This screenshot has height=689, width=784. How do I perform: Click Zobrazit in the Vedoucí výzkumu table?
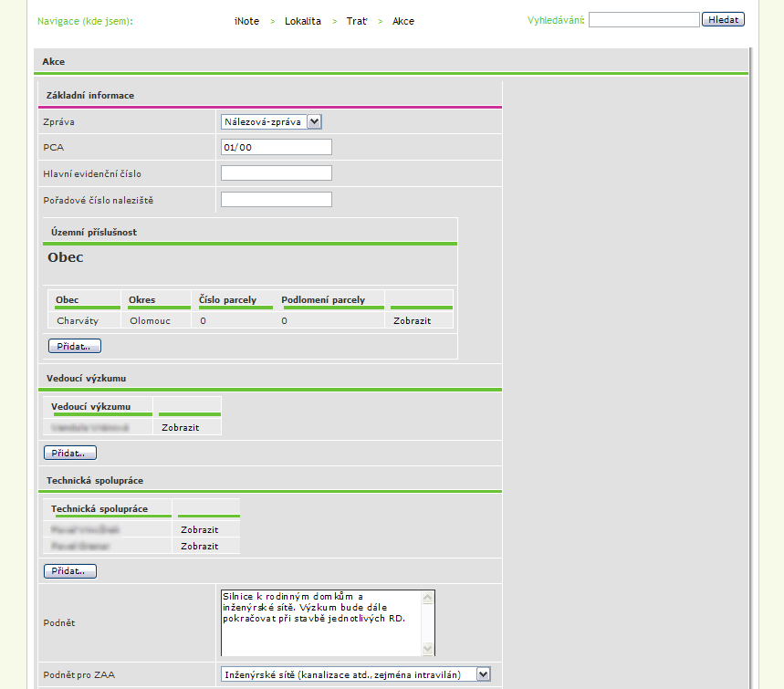click(x=180, y=427)
